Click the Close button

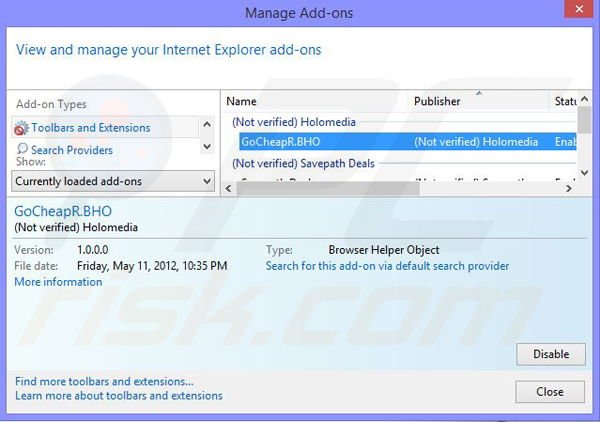(x=550, y=391)
